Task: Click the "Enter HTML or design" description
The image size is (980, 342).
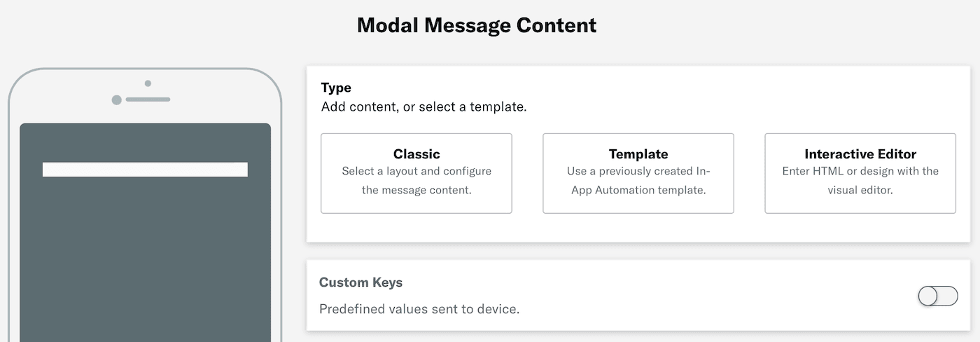Action: [x=860, y=180]
